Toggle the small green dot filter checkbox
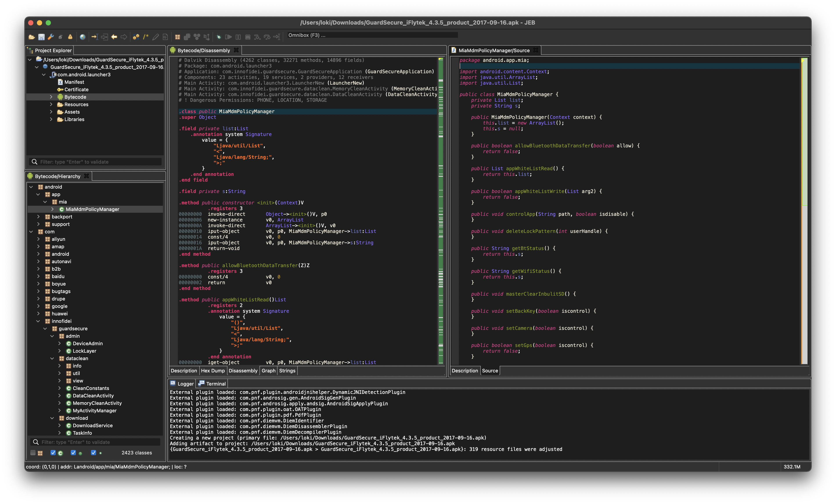The image size is (836, 504). coord(94,452)
